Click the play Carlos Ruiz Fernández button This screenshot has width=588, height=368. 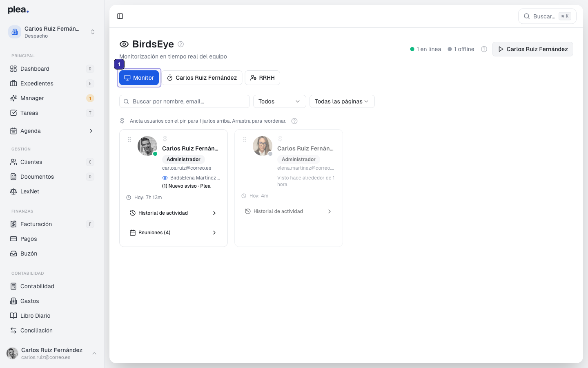click(532, 49)
